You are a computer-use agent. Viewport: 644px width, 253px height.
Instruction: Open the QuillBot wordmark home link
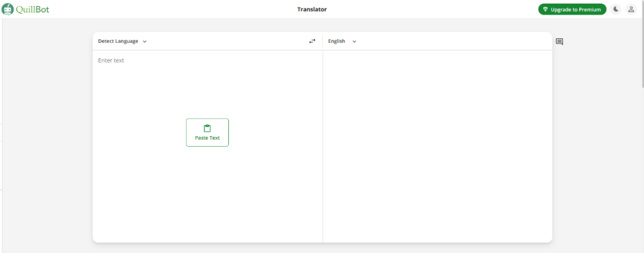[32, 10]
